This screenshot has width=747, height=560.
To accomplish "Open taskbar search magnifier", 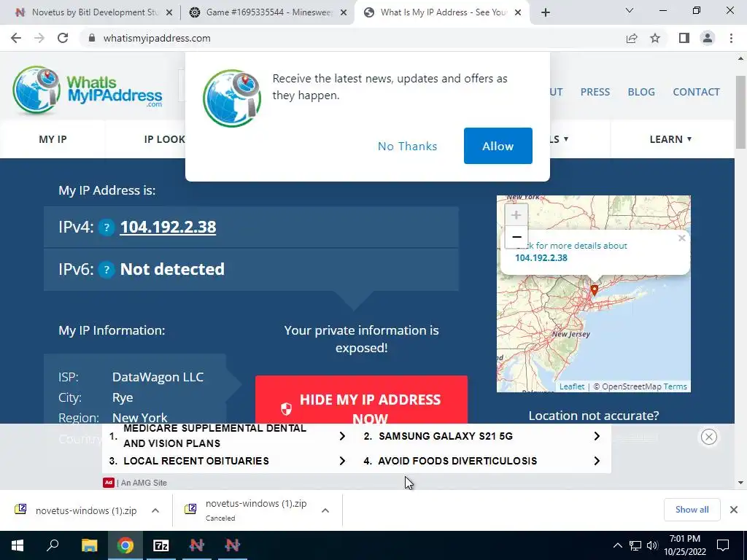I will pyautogui.click(x=53, y=545).
